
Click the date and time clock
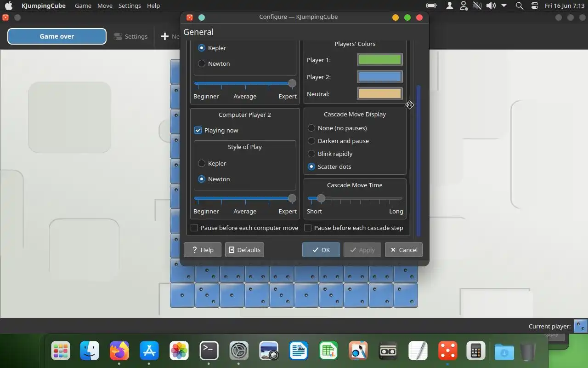click(x=565, y=6)
